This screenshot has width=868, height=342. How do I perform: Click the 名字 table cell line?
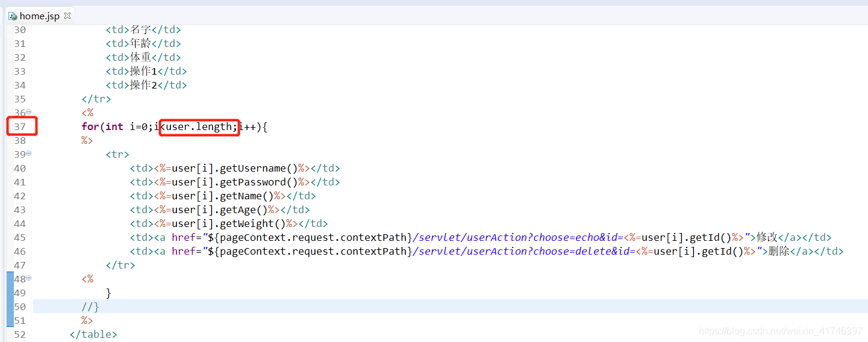(143, 30)
